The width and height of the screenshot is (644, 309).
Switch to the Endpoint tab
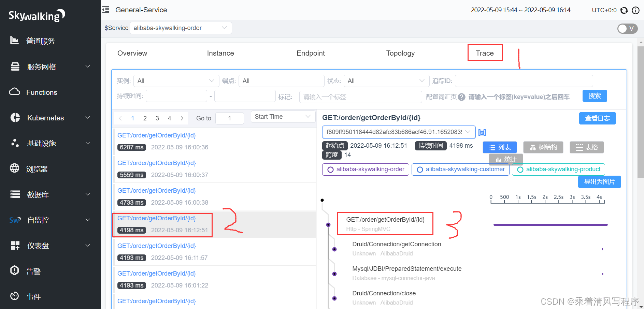311,53
